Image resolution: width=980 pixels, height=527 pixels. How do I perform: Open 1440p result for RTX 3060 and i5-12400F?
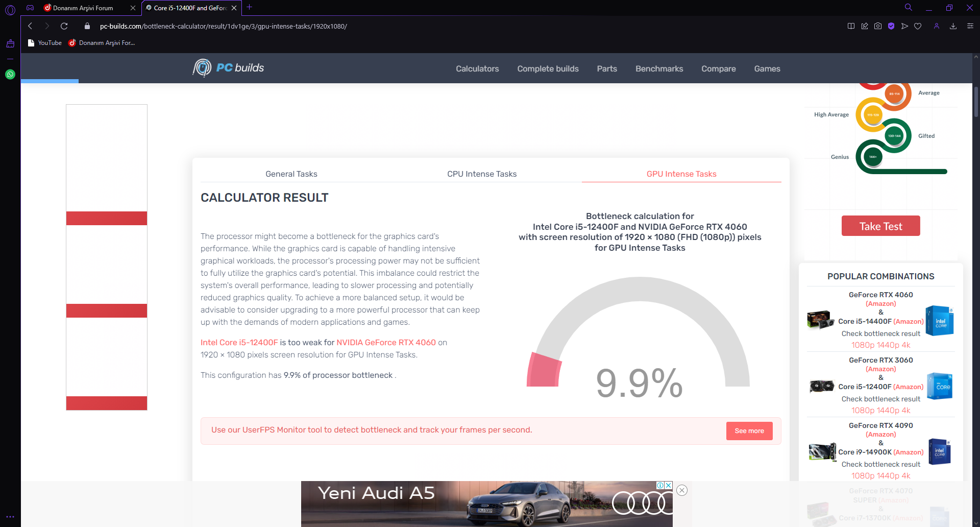[888, 411]
